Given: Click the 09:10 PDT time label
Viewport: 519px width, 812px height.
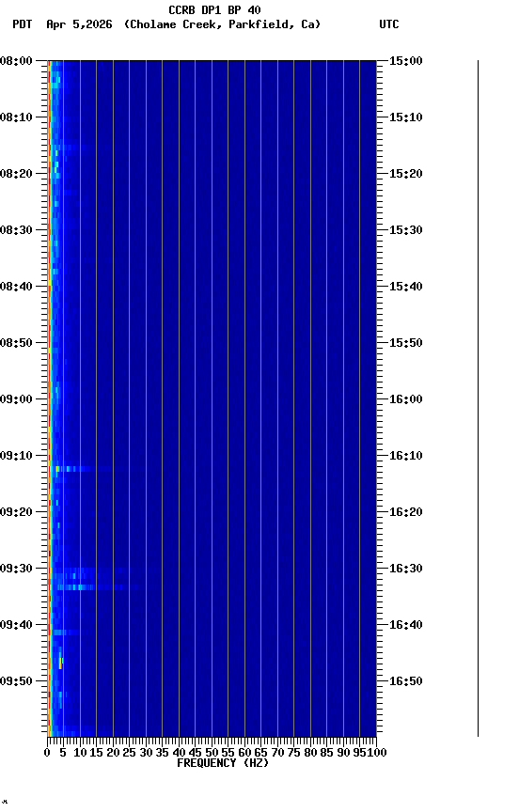Looking at the screenshot, I should tap(16, 456).
